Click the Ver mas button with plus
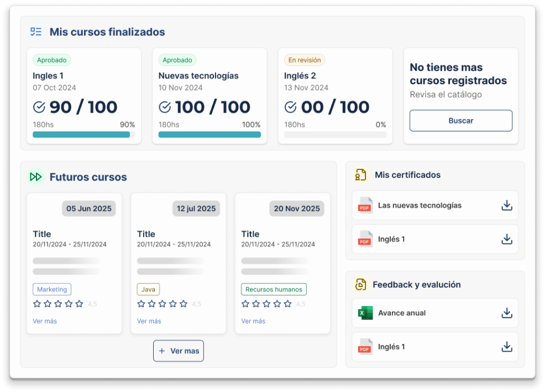The width and height of the screenshot is (545, 392). click(x=179, y=351)
